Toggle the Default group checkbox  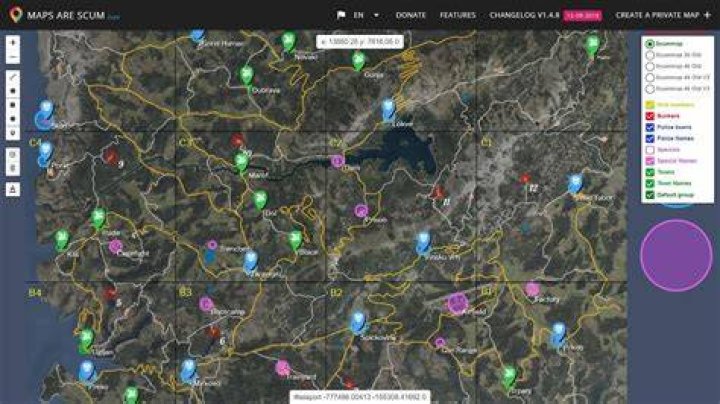point(650,195)
